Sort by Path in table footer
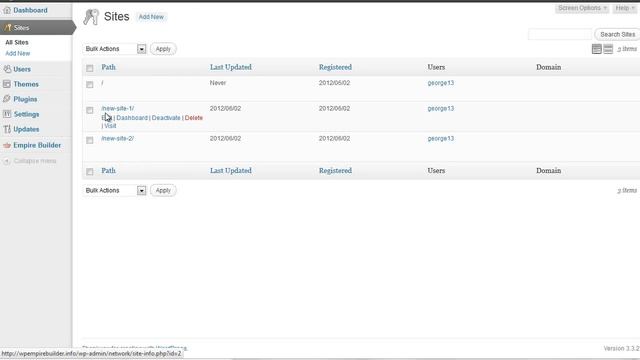Screen dimensions: 640x360 click(x=109, y=171)
